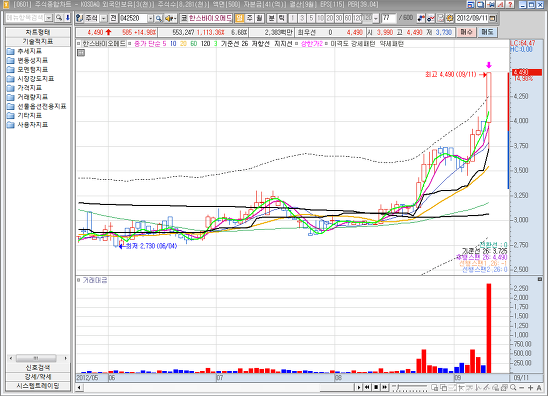Open the stock code 042520 dropdown

(x=150, y=18)
